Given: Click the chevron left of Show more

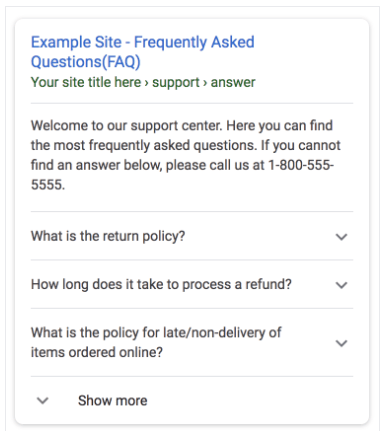Looking at the screenshot, I should click(43, 400).
